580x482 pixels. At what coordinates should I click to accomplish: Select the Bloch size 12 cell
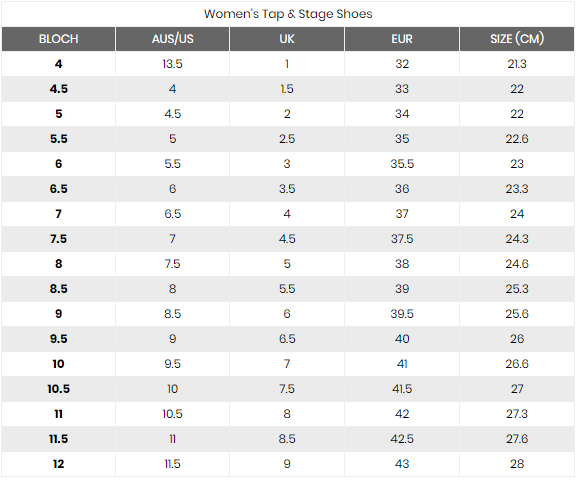58,464
